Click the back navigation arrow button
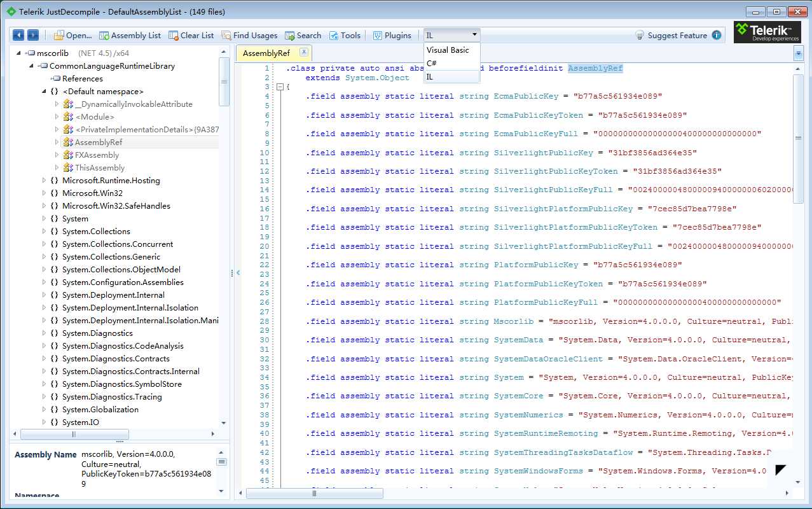Screen dimensions: 812x509 18,36
